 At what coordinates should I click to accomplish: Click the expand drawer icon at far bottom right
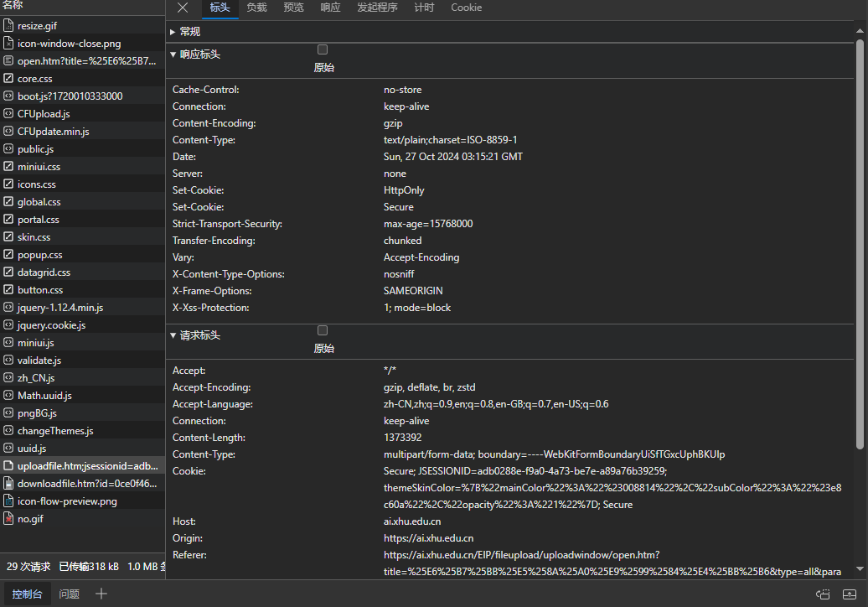(x=850, y=594)
